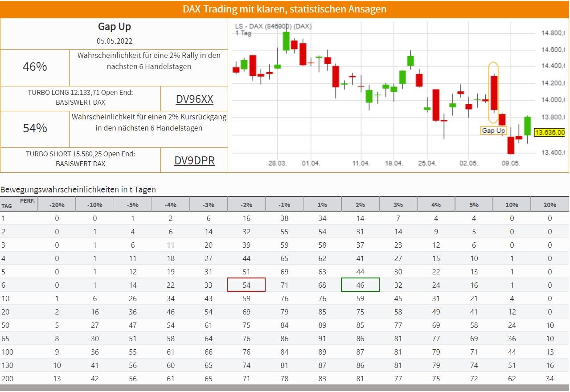The width and height of the screenshot is (570, 392).
Task: Click the 5% column header
Action: 474,205
